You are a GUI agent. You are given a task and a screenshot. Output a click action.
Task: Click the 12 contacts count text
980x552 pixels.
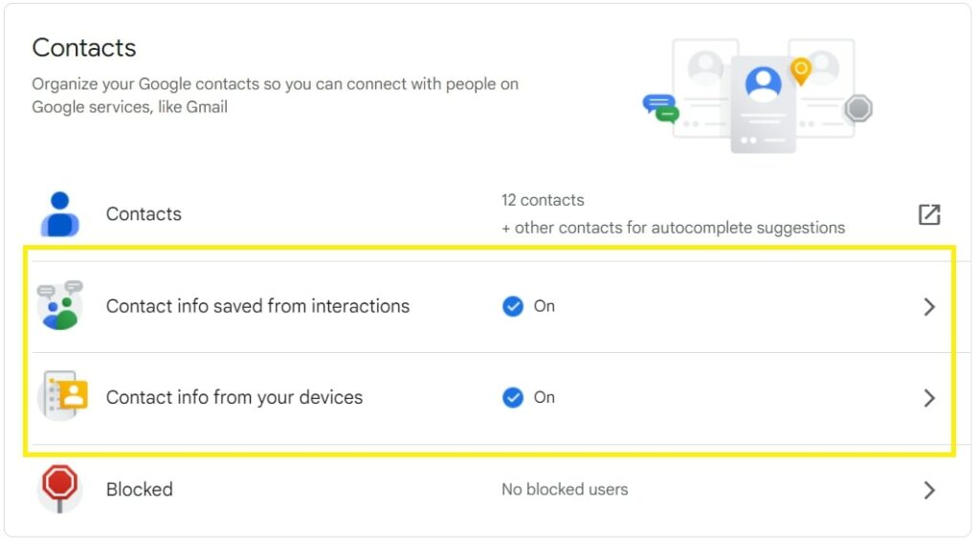pos(543,200)
